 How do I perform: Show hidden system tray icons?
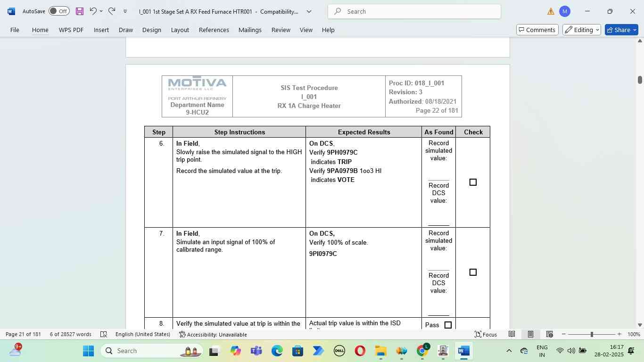click(509, 351)
